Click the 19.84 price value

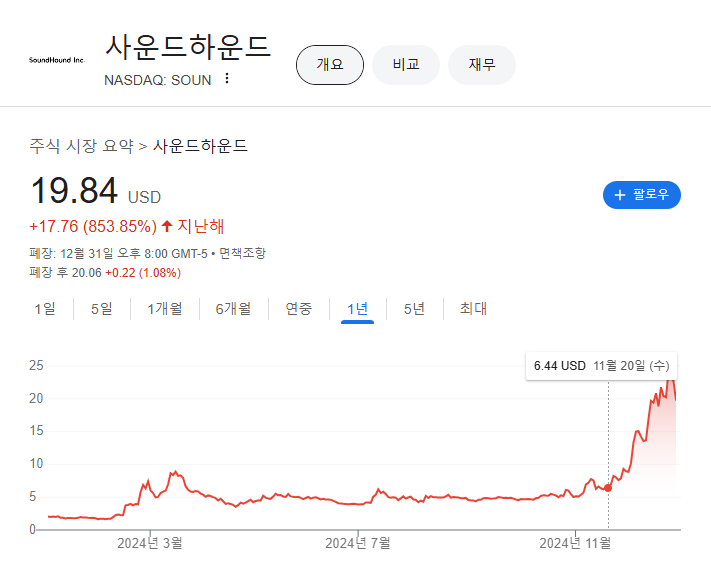tap(74, 190)
